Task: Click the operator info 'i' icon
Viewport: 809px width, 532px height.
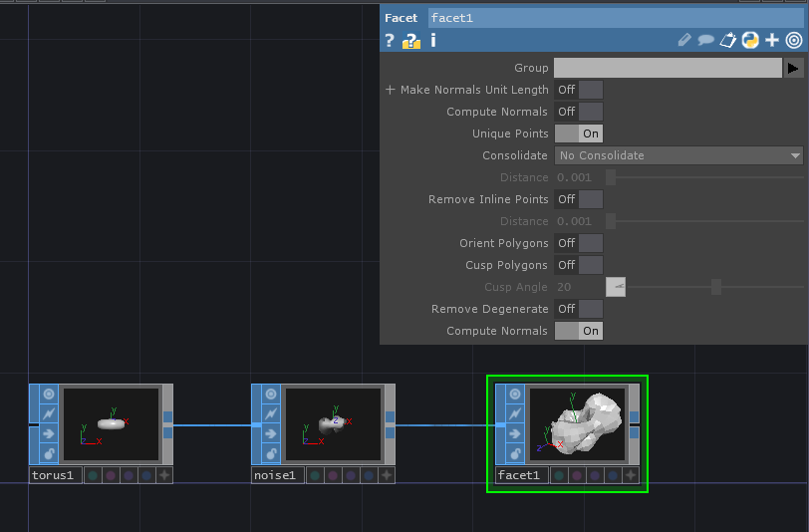Action: [x=433, y=41]
